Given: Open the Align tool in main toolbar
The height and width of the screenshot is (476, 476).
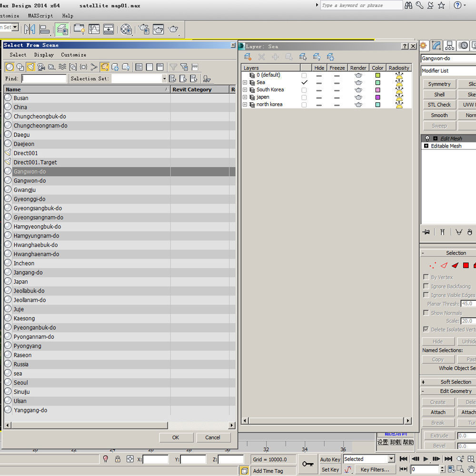Looking at the screenshot, I should click(44, 29).
